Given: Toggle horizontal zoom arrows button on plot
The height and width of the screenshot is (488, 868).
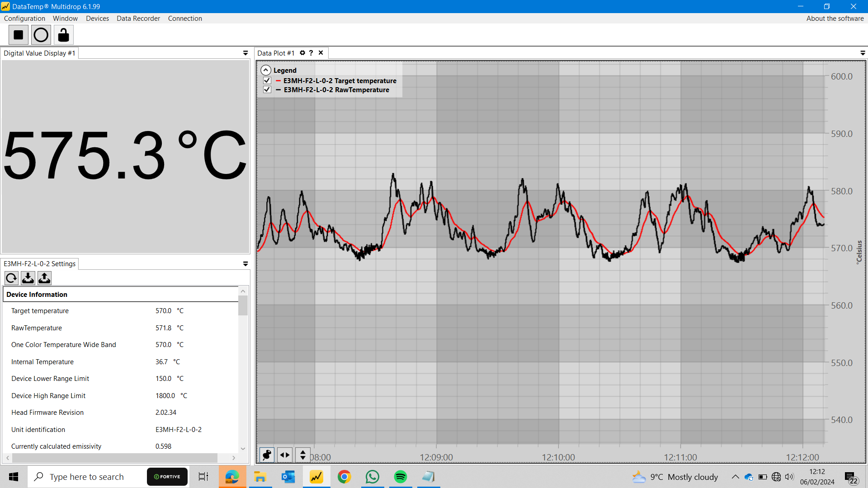Looking at the screenshot, I should [285, 455].
